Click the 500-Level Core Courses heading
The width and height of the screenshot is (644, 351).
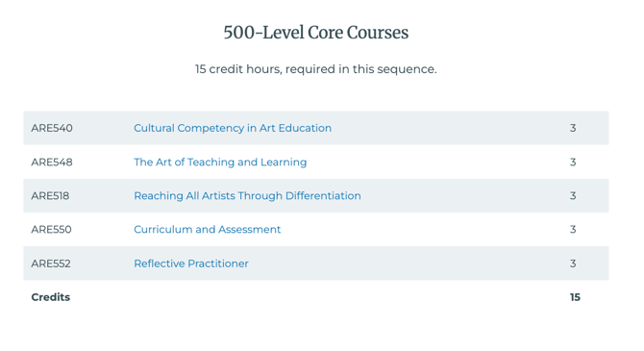tap(316, 33)
